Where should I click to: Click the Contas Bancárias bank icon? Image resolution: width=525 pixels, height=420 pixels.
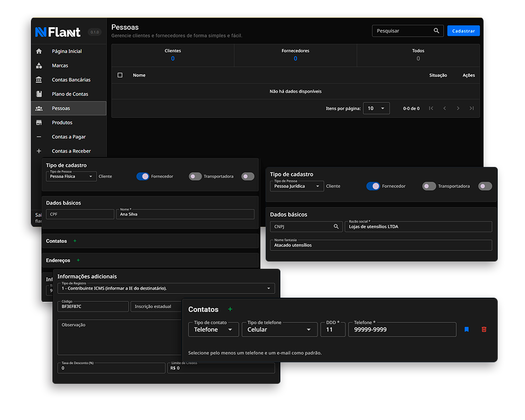39,80
